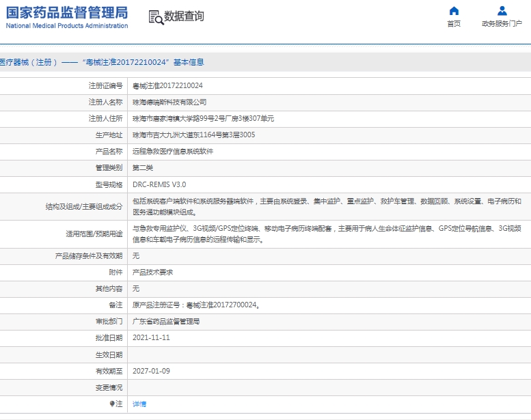Select product name 远程急救医疗信息系统软件
This screenshot has width=531, height=420.
173,152
